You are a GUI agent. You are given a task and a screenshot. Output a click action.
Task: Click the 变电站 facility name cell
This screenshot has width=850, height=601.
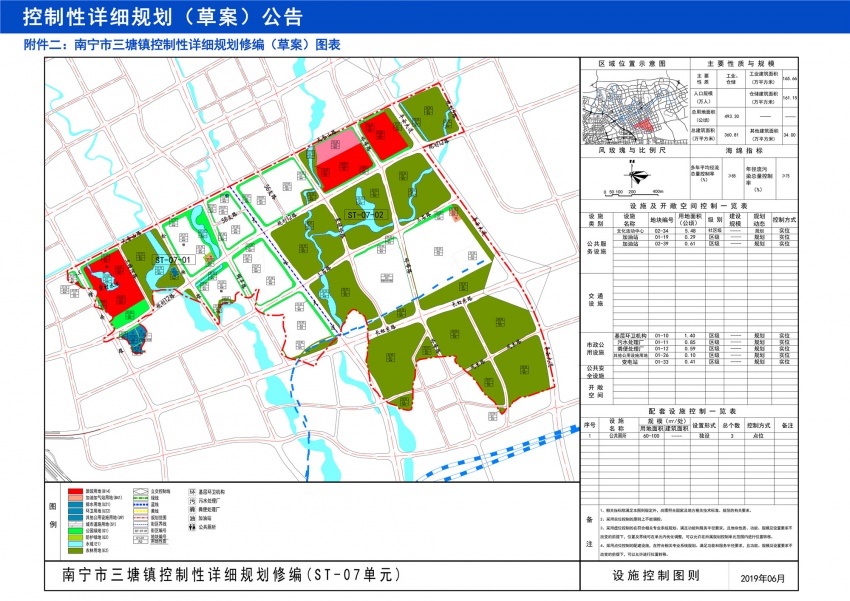click(630, 362)
